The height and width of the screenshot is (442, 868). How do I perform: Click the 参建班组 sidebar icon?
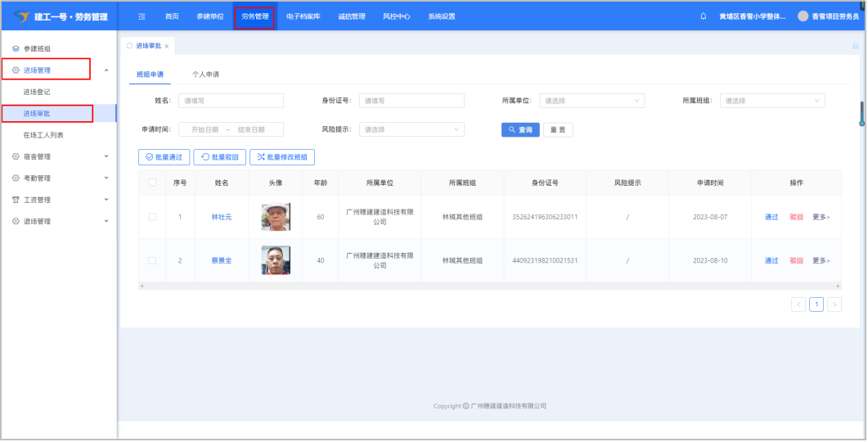click(16, 49)
